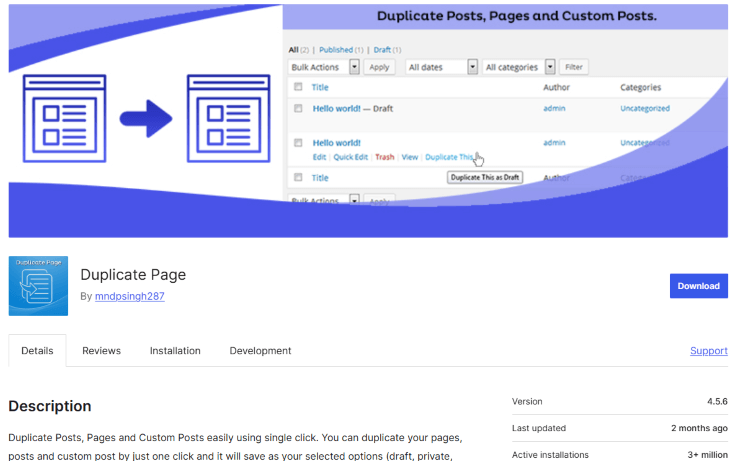Click the blue arrow between page illustrations
Screen dimensions: 750x461
(146, 118)
